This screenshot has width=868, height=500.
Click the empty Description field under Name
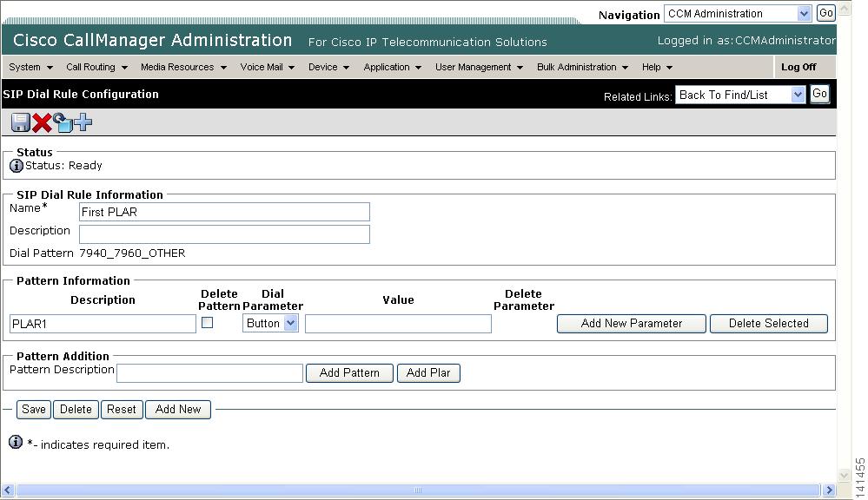tap(224, 234)
